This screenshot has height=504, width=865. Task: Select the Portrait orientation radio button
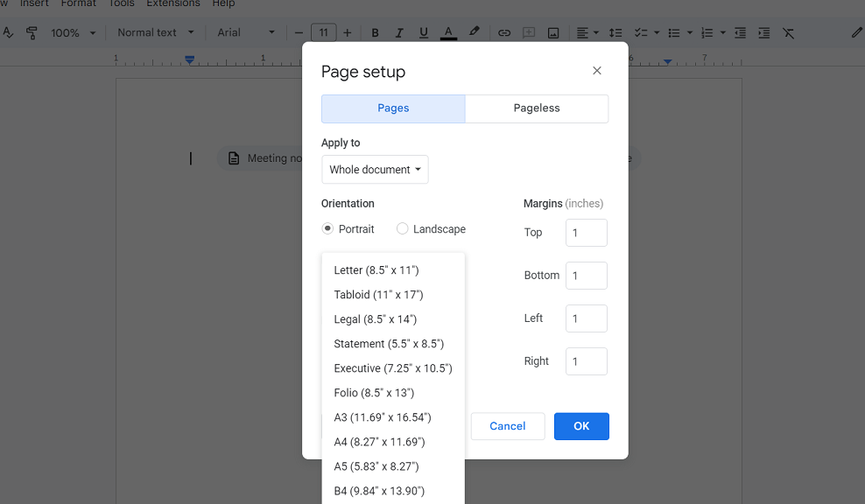coord(328,229)
